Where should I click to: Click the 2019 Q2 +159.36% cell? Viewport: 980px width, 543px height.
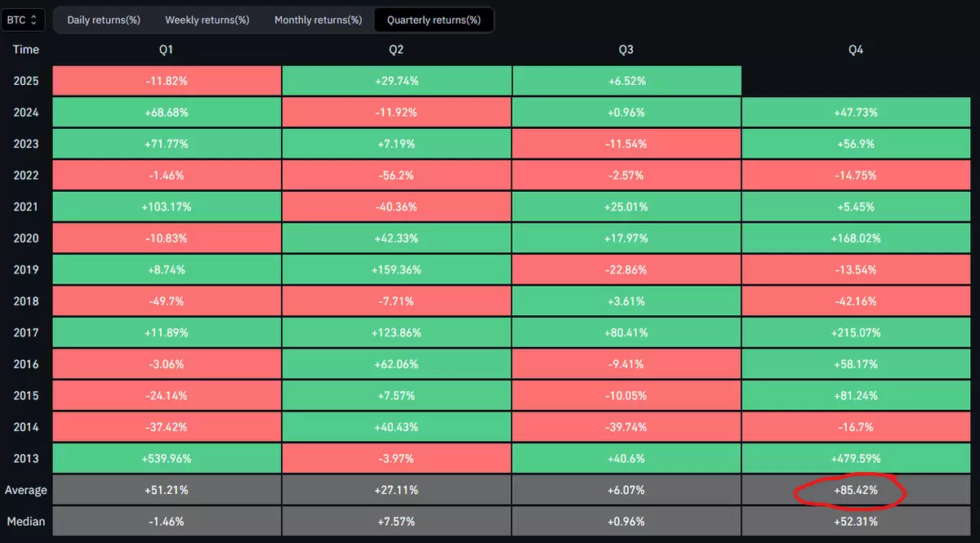coord(397,270)
